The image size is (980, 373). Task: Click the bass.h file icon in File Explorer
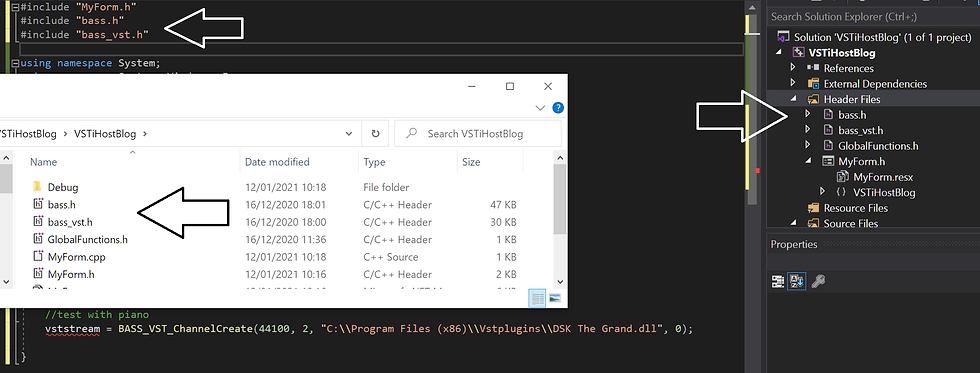coord(37,204)
